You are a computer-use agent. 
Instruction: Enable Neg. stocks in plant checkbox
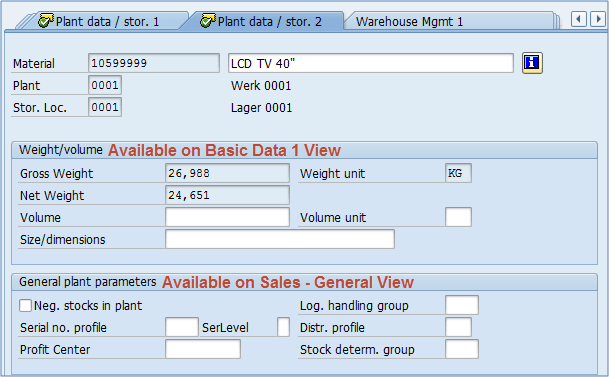click(x=26, y=306)
